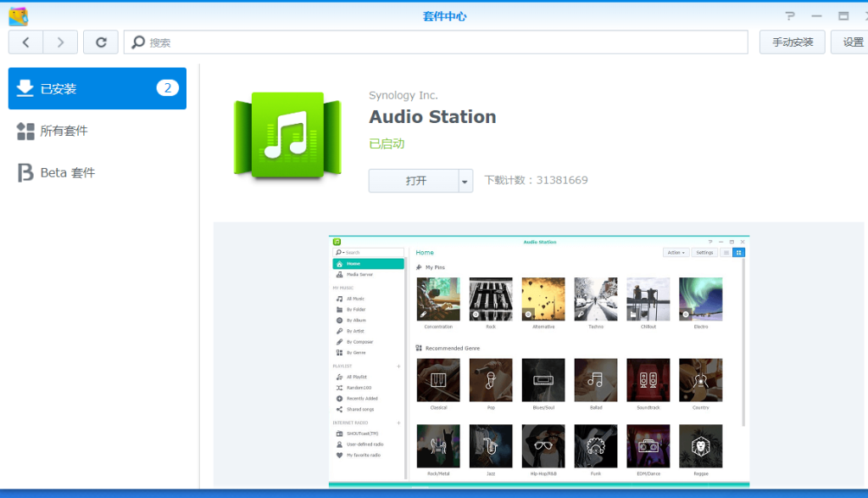Viewport: 868px width, 498px height.
Task: Click the 所有套件 grid icon
Action: (25, 131)
